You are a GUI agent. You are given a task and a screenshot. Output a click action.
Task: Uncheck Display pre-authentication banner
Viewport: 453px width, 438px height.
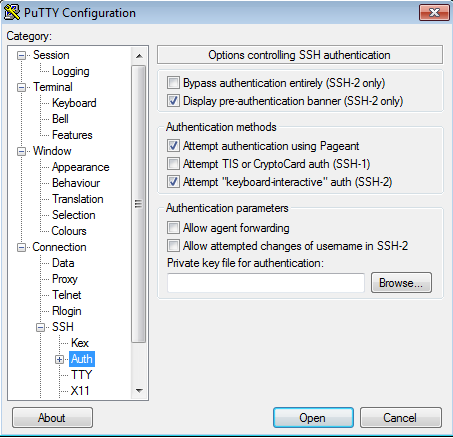(173, 100)
